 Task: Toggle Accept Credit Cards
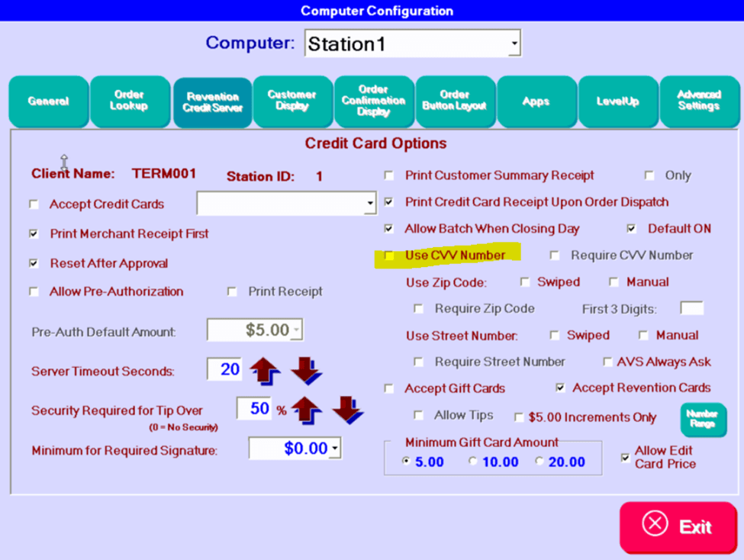click(x=34, y=204)
